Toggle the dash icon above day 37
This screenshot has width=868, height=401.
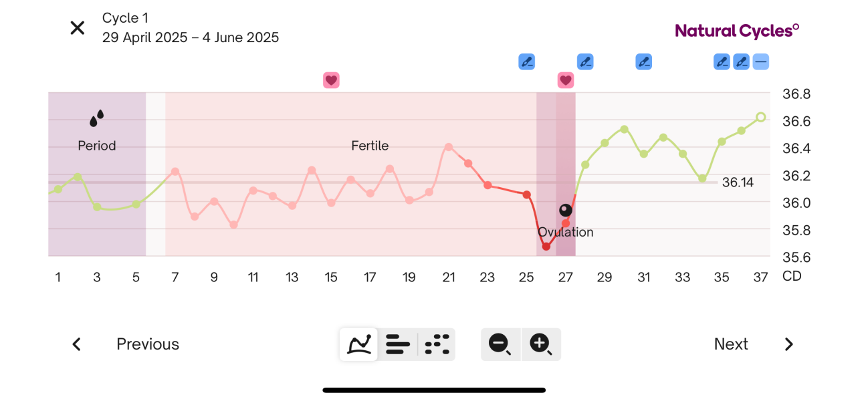pos(760,61)
